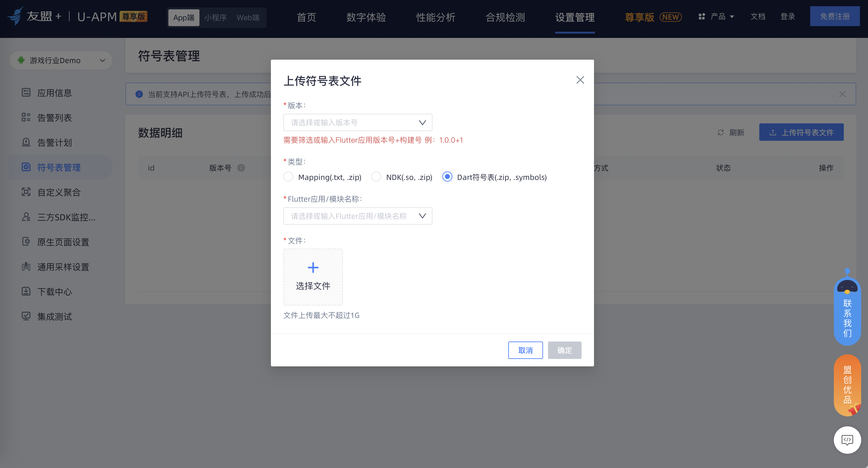Viewport: 868px width, 468px height.
Task: Click the 刷新 text button
Action: click(x=737, y=132)
